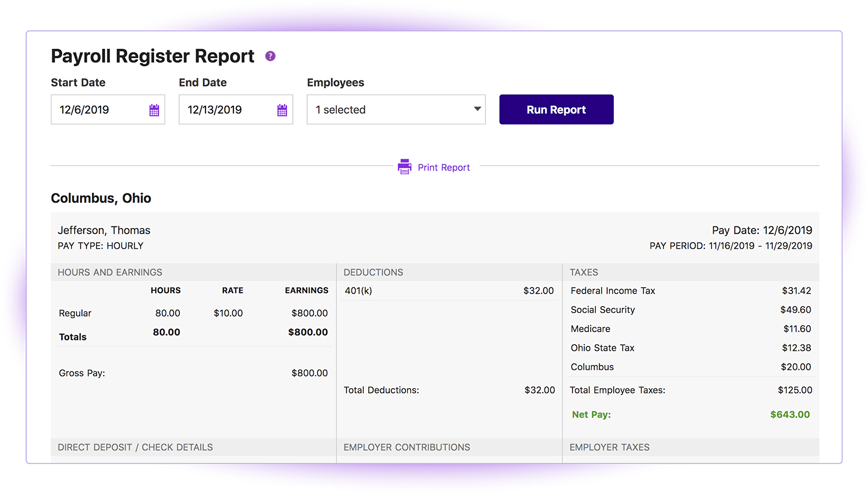The width and height of the screenshot is (868, 494).
Task: Click the Taxes section header
Action: click(583, 272)
